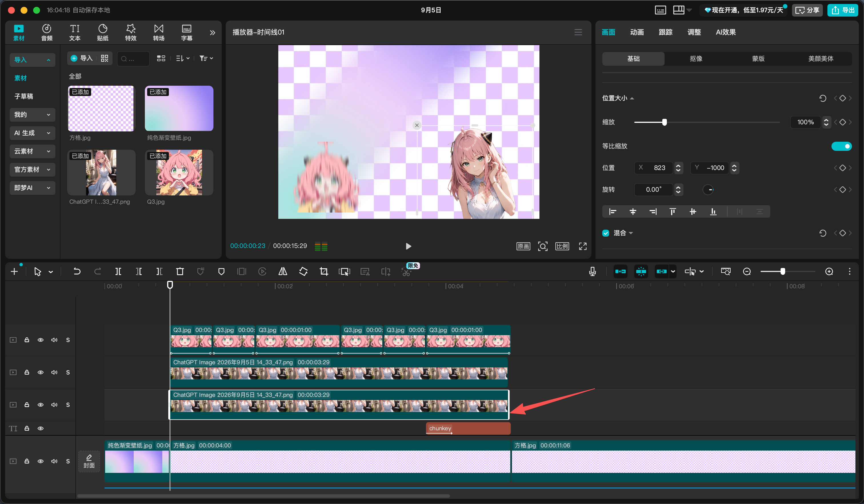Screen dimensions: 864x504
Task: Click the player panel hamburger menu icon
Action: tap(578, 32)
